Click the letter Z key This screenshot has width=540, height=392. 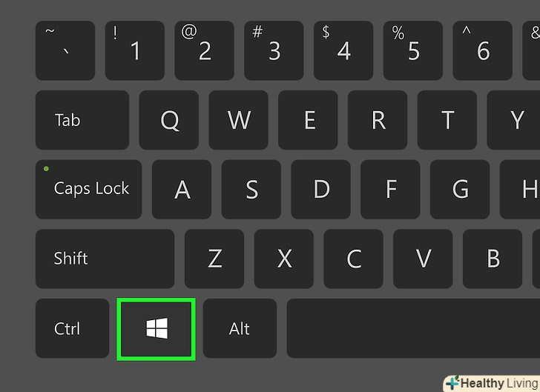pyautogui.click(x=214, y=259)
